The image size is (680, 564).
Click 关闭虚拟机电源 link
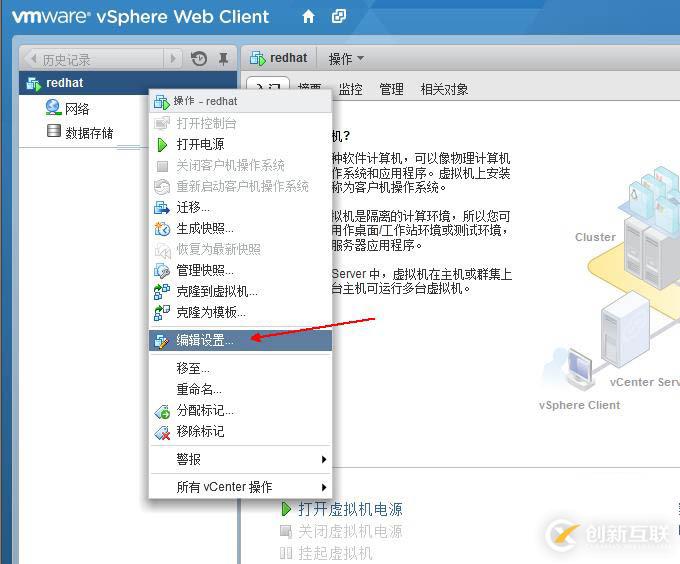[350, 531]
